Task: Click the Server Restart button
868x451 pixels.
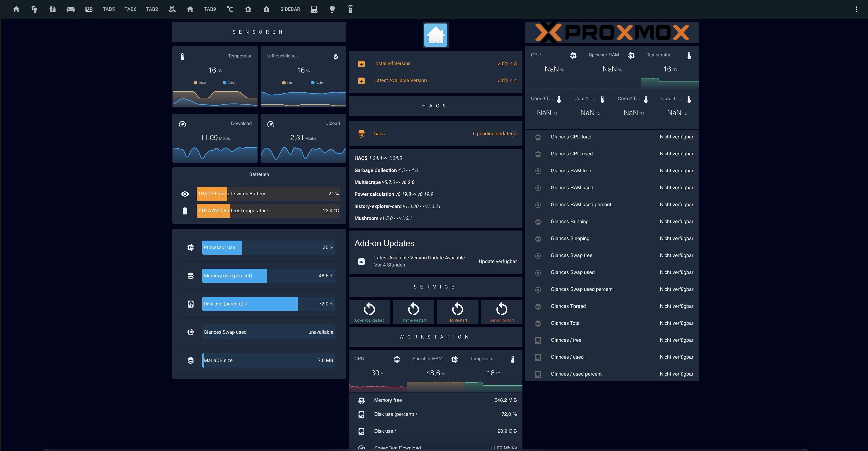Action: [x=502, y=312]
